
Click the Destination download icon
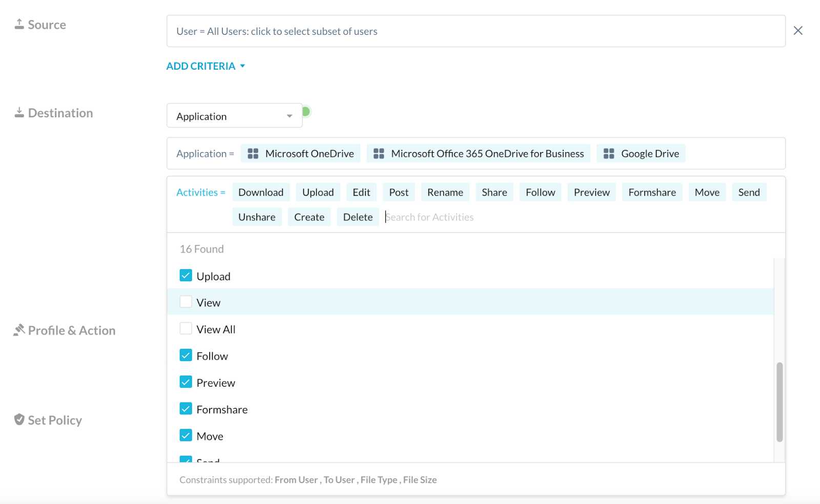[x=19, y=111]
